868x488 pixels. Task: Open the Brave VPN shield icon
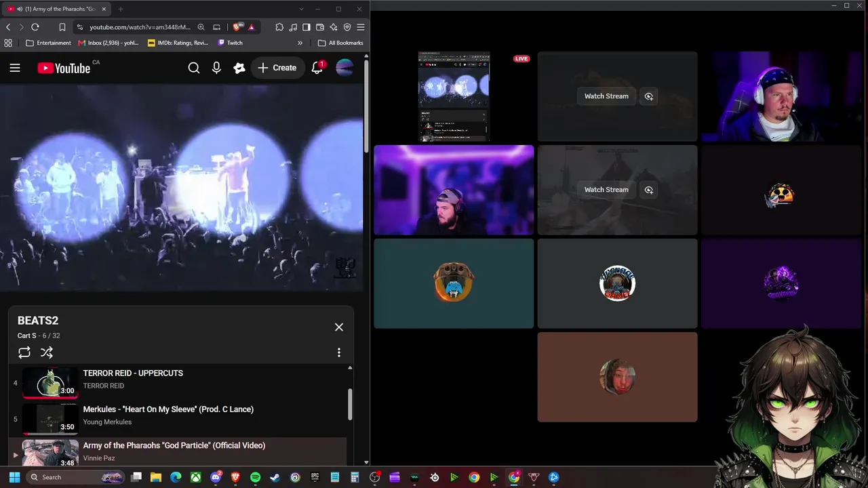(x=347, y=27)
